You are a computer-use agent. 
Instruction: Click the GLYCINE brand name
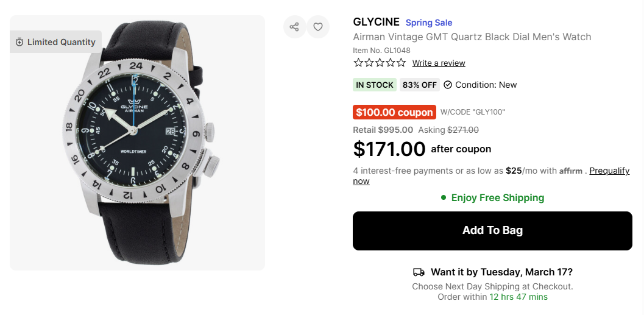[376, 23]
